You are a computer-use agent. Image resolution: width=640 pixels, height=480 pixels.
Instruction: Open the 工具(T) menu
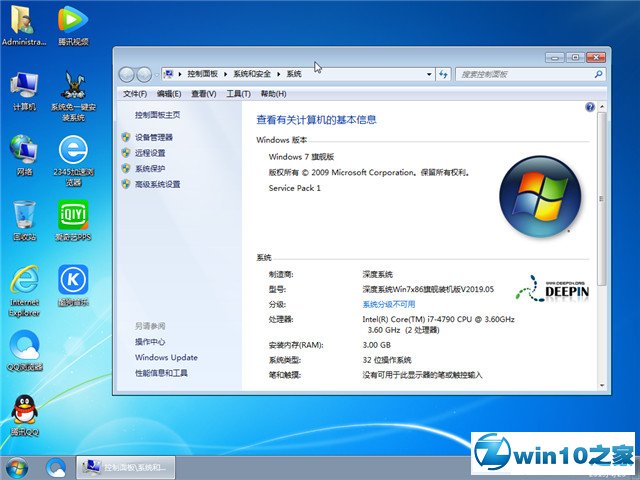238,94
